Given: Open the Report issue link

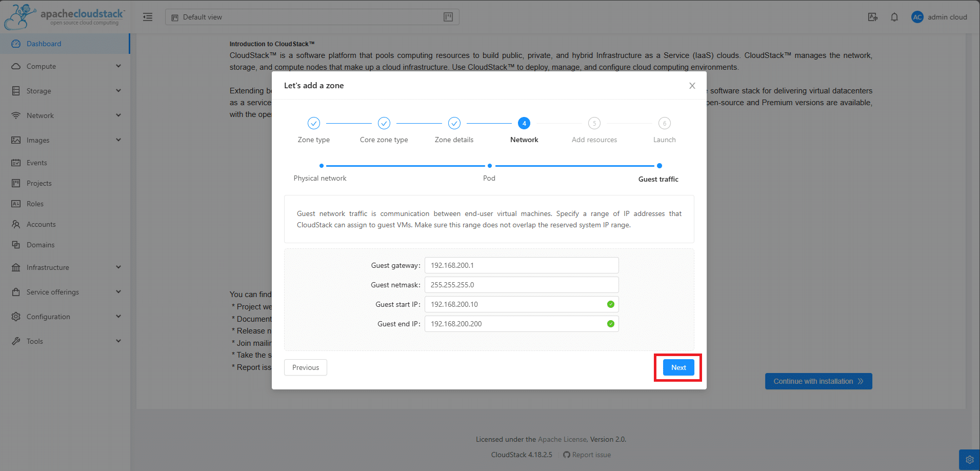Looking at the screenshot, I should (x=587, y=455).
